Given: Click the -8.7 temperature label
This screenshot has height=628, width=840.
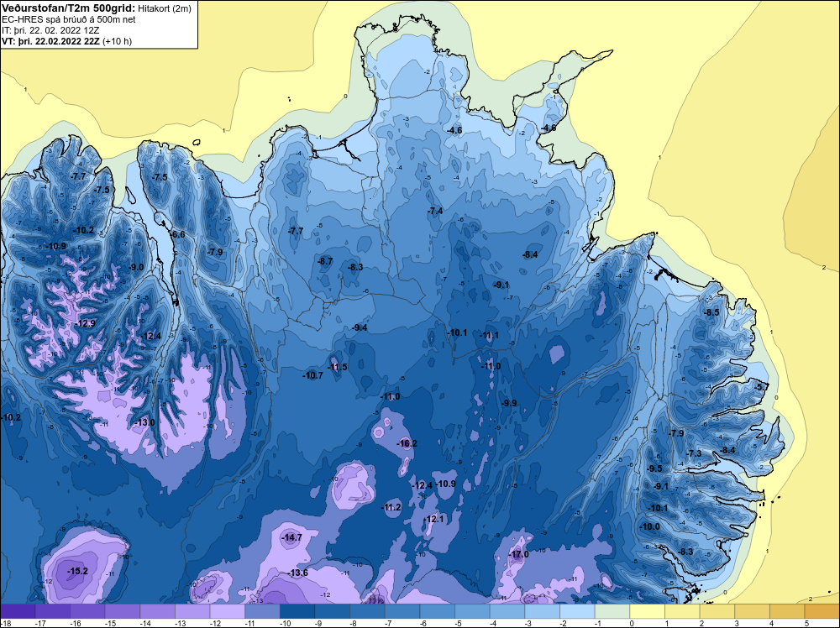Looking at the screenshot, I should [325, 261].
